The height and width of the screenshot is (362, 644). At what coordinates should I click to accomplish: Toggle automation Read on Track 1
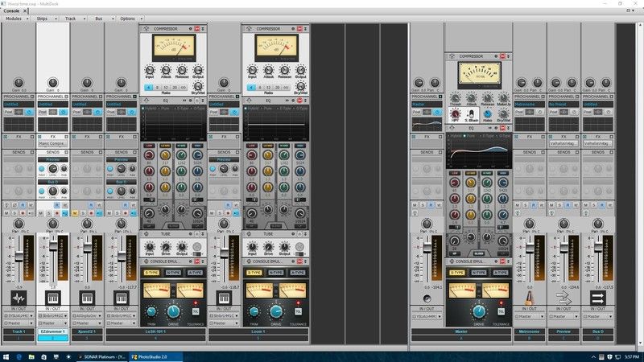[x=23, y=205]
